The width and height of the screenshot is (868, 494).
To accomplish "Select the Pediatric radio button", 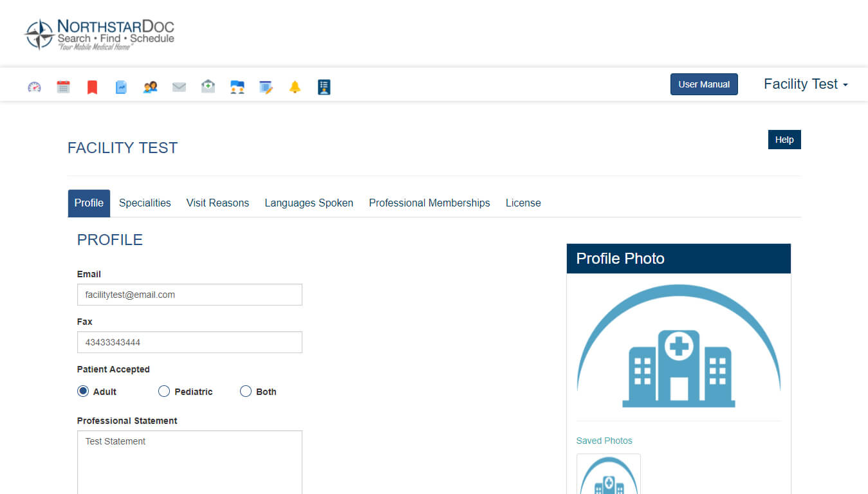I will [x=164, y=391].
